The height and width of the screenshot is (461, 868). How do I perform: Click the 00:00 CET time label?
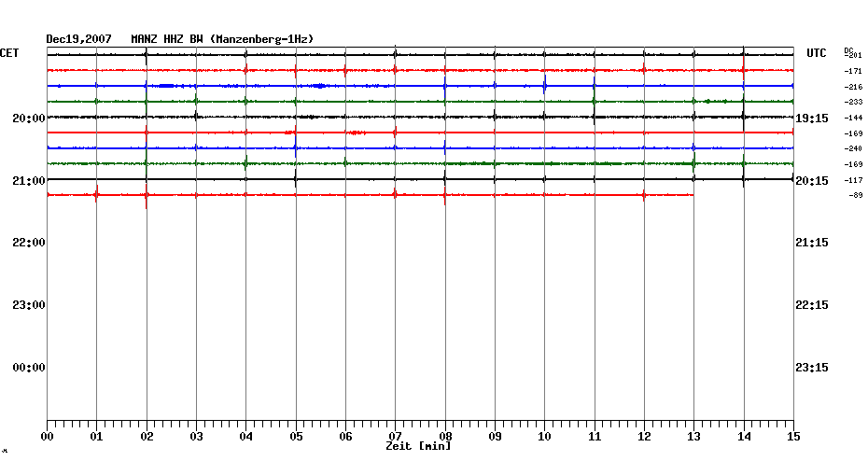pyautogui.click(x=29, y=368)
